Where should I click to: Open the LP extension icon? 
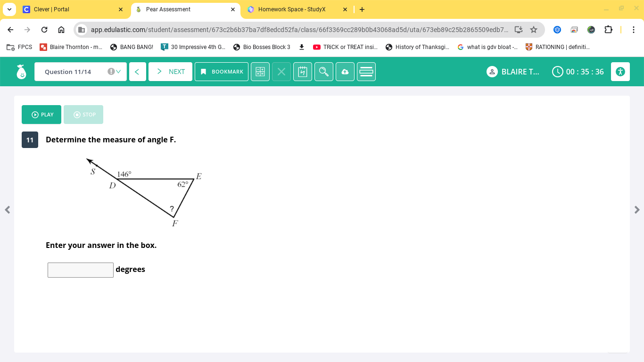pos(591,30)
